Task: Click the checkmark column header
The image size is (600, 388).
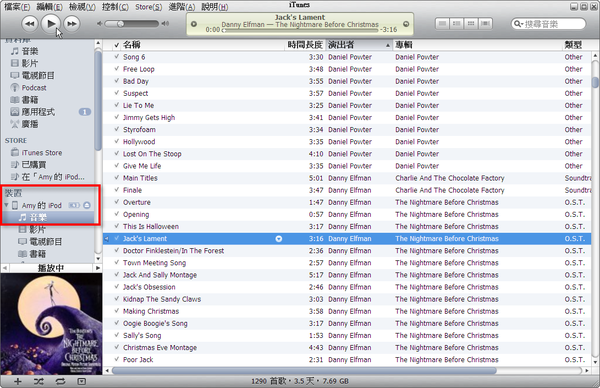Action: (117, 45)
